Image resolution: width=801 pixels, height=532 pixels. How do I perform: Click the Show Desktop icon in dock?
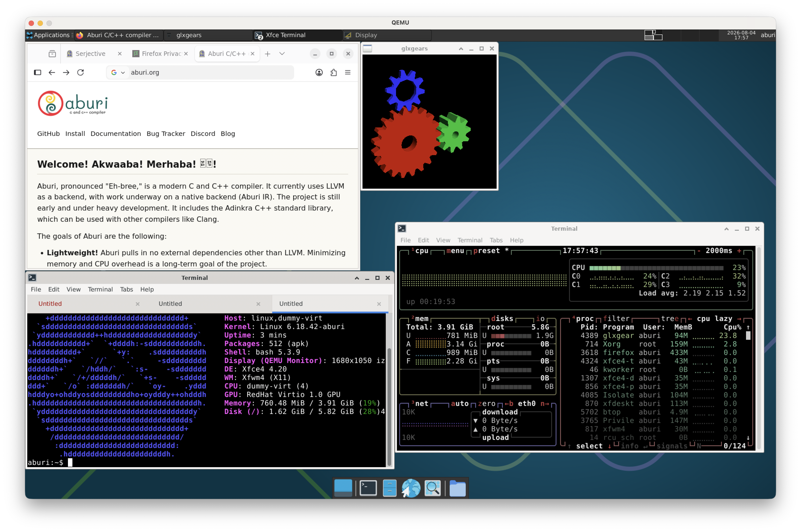click(x=343, y=488)
